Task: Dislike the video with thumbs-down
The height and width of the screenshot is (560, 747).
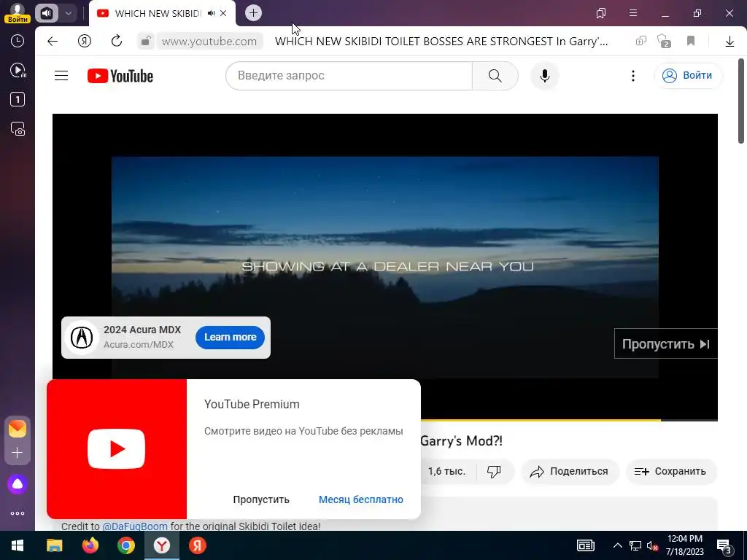Action: coord(494,472)
